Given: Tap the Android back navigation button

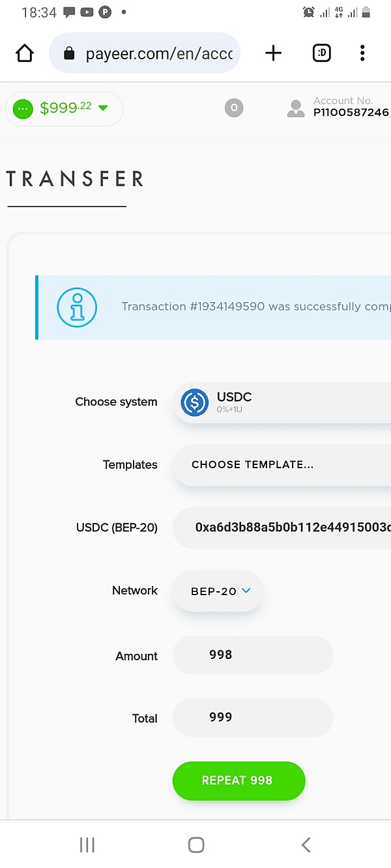Looking at the screenshot, I should coord(306,845).
